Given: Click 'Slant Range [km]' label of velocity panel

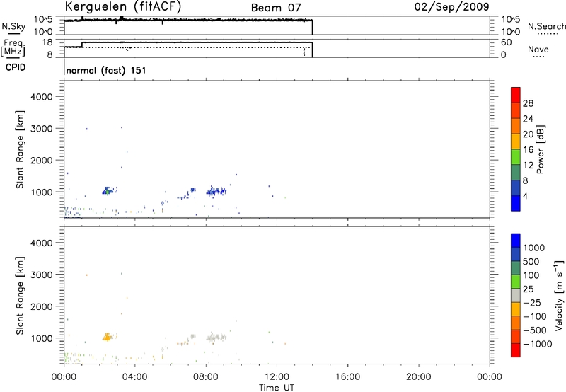Looking at the screenshot, I should tap(20, 296).
